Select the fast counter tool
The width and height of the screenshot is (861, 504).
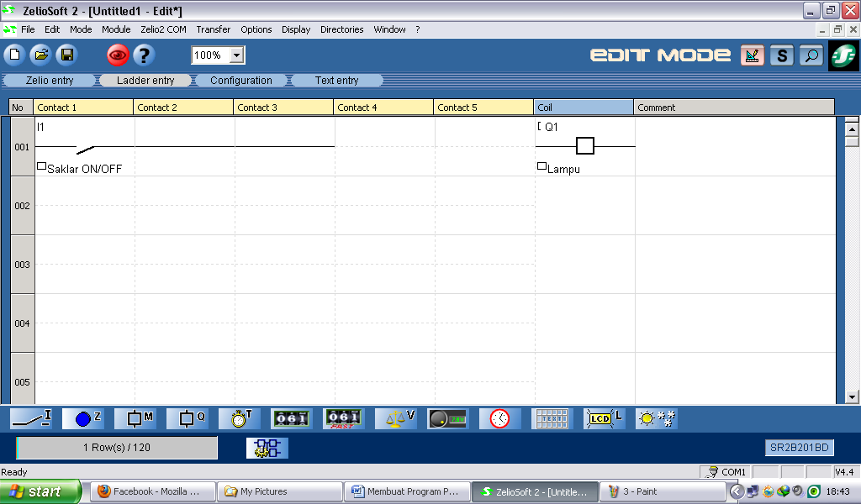click(x=343, y=418)
